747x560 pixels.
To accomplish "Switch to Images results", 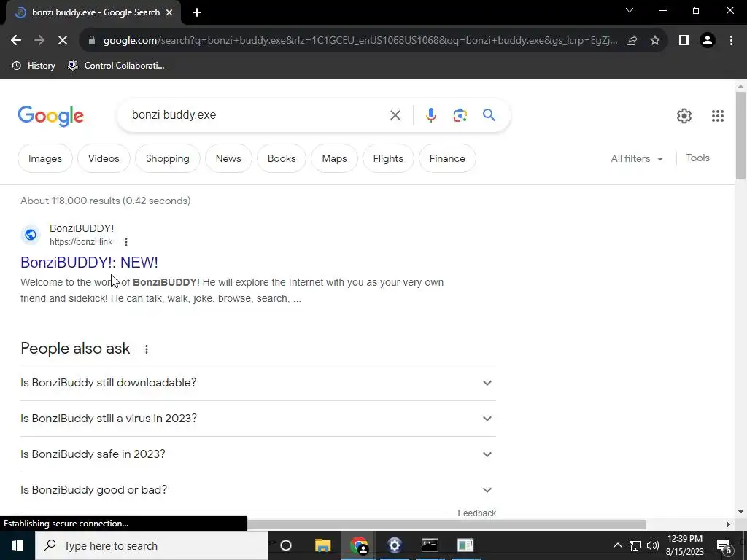I will tap(45, 158).
